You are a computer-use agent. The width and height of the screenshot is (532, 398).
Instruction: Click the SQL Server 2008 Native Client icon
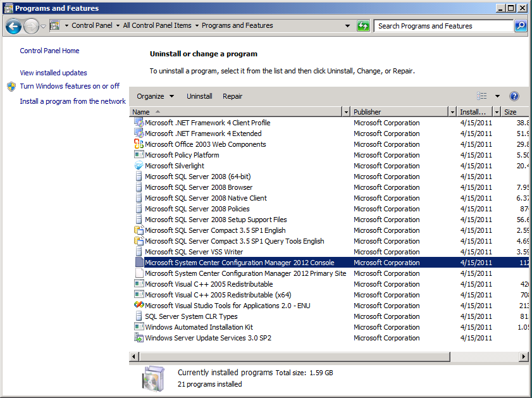[x=139, y=198]
